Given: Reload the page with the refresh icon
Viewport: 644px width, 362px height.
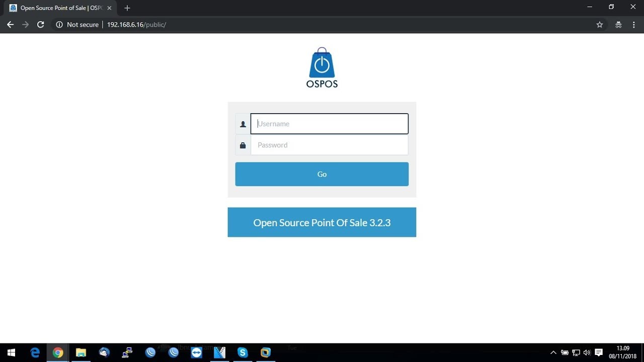Looking at the screenshot, I should point(41,25).
